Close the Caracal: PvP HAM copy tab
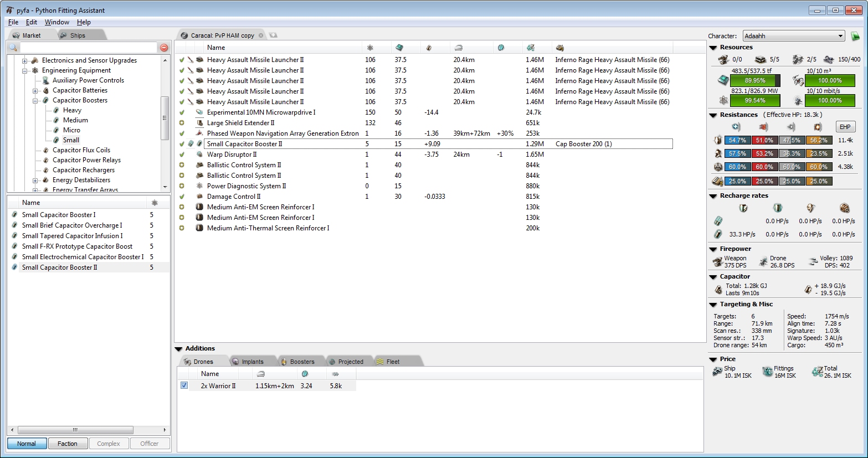 pos(261,35)
